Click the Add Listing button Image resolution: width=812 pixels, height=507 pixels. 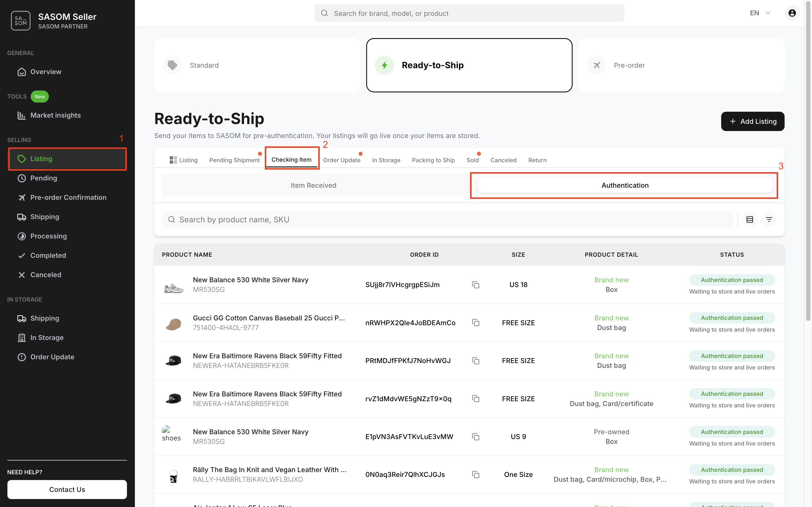[752, 121]
